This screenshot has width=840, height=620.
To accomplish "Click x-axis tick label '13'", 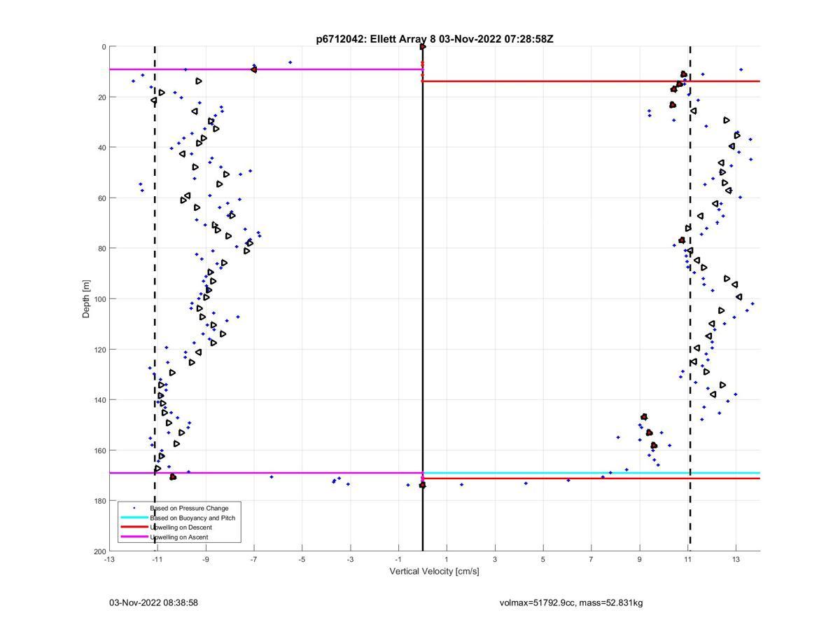I will [736, 560].
